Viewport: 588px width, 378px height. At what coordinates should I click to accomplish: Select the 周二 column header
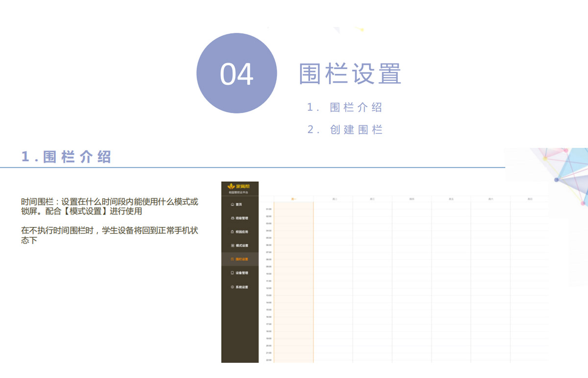pos(335,199)
